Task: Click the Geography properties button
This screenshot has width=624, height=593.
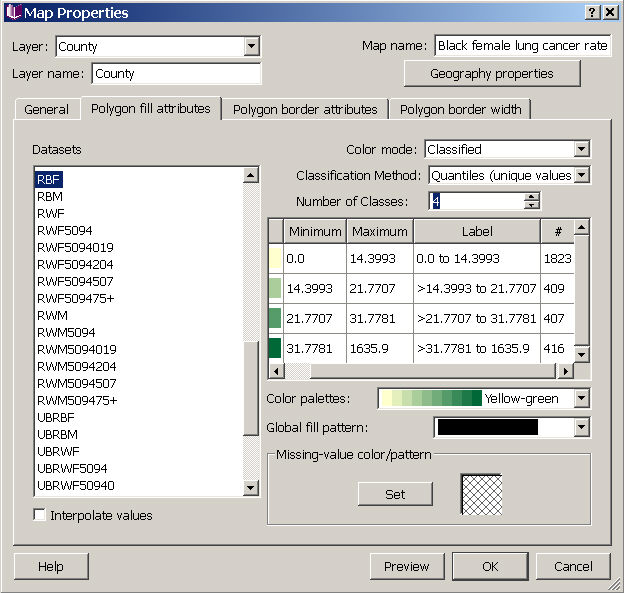Action: (x=491, y=74)
